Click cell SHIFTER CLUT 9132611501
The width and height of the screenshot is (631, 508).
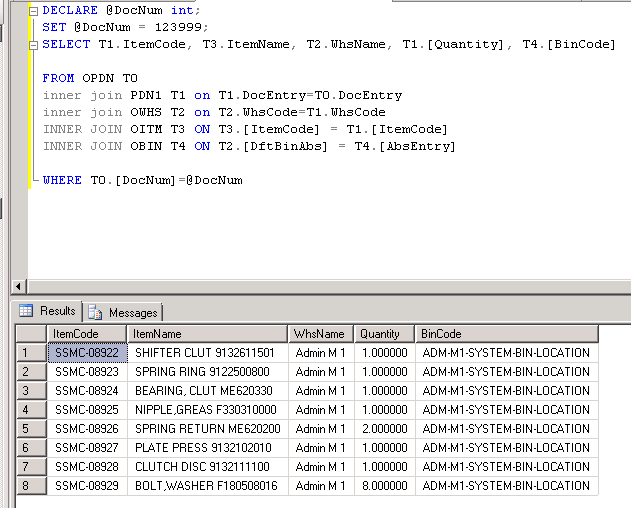click(208, 353)
